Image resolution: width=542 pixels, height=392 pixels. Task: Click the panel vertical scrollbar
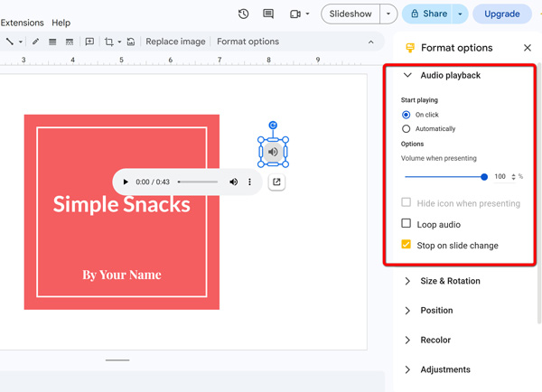[539, 193]
